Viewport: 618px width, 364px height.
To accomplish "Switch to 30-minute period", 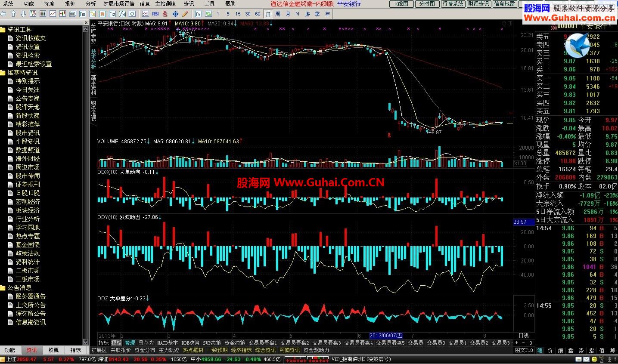I will tap(248, 14).
